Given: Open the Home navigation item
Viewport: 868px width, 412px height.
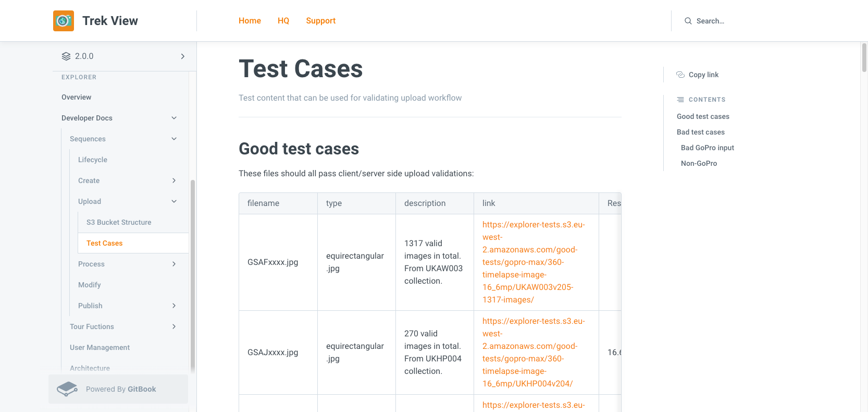Looking at the screenshot, I should pyautogui.click(x=250, y=21).
